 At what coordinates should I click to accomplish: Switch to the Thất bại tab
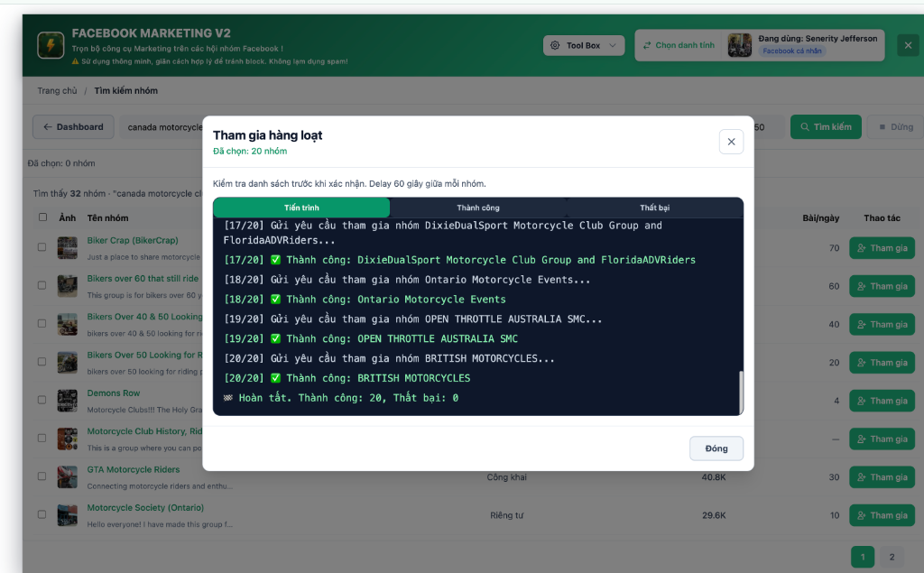[x=655, y=208]
